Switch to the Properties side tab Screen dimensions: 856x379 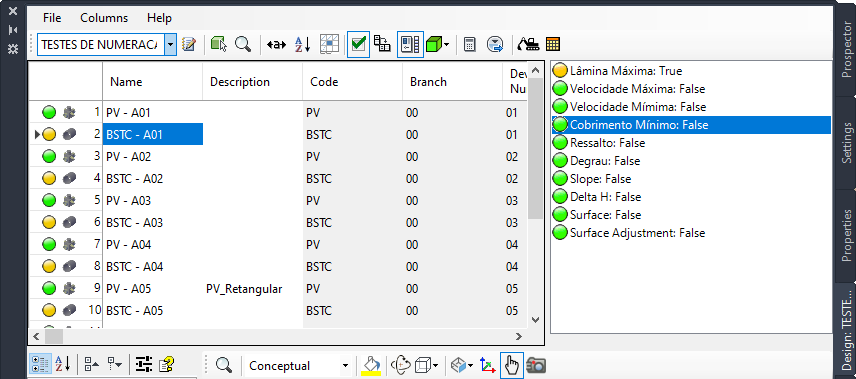click(846, 235)
